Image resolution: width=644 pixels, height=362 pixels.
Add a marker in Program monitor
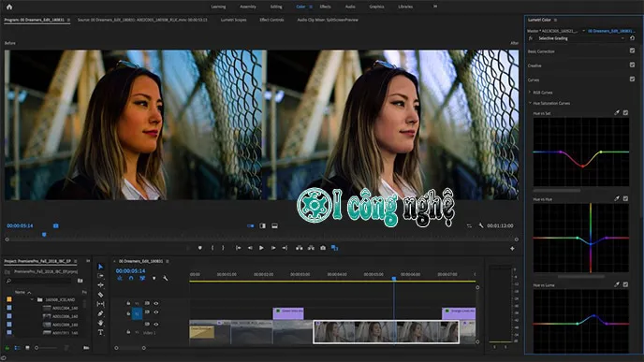click(x=200, y=248)
